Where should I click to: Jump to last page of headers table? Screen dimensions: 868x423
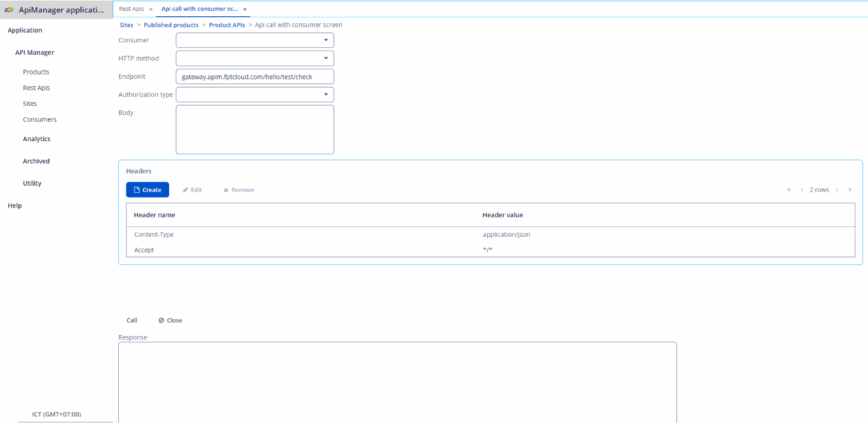tap(850, 190)
